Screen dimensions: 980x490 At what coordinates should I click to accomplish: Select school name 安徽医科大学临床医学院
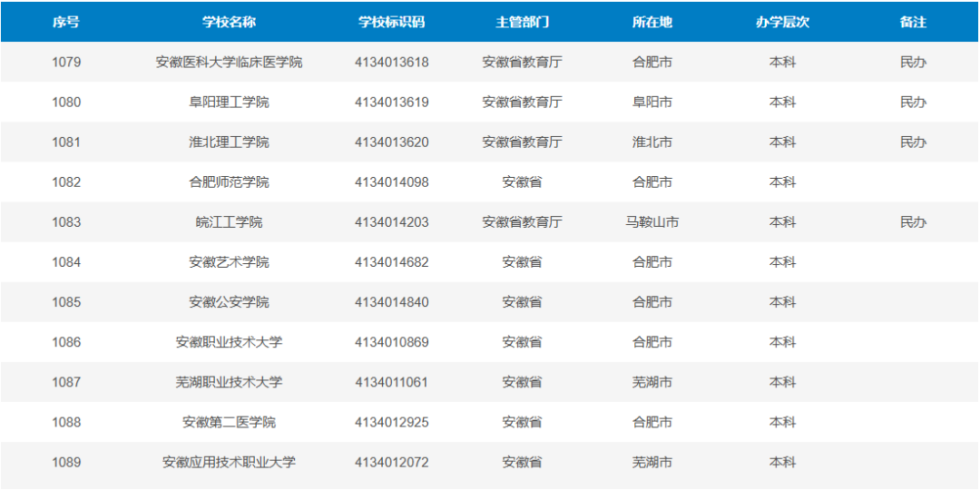click(x=229, y=62)
